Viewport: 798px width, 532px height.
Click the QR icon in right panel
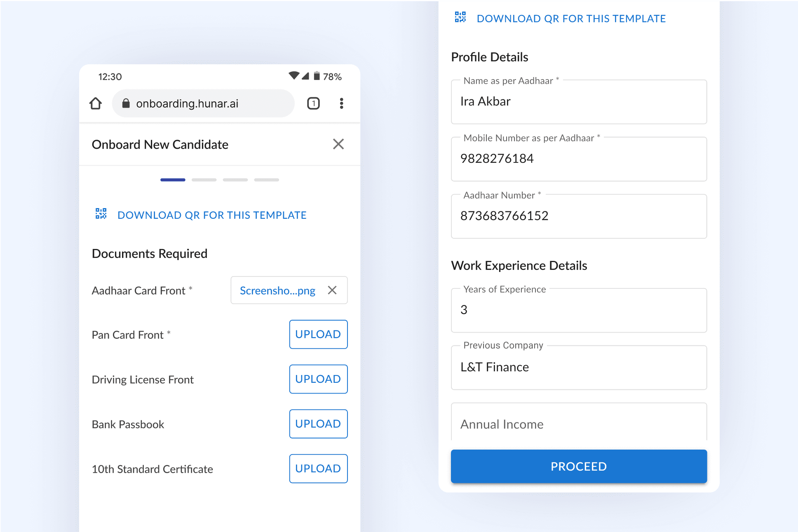460,17
